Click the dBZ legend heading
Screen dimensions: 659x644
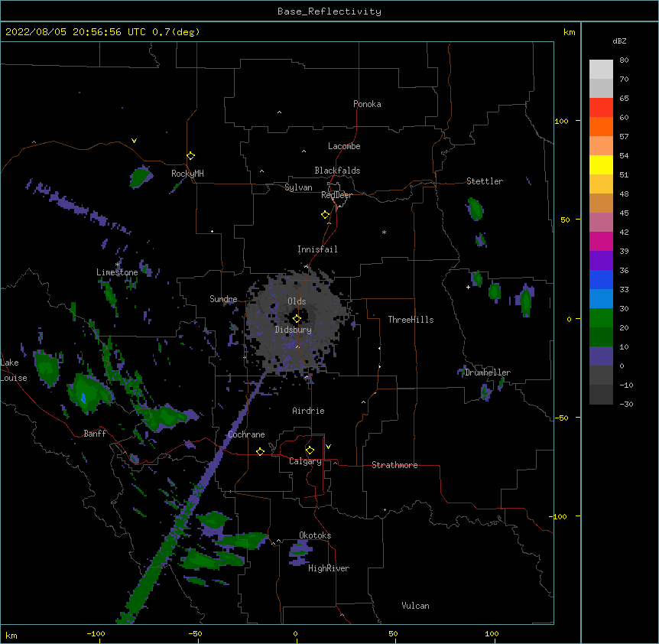619,41
